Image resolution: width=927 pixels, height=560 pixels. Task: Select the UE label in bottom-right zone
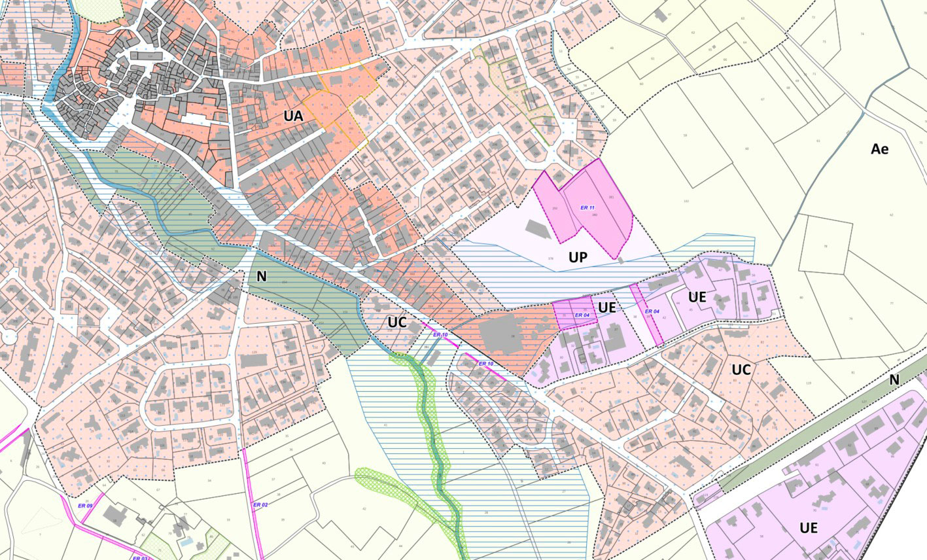pyautogui.click(x=809, y=528)
